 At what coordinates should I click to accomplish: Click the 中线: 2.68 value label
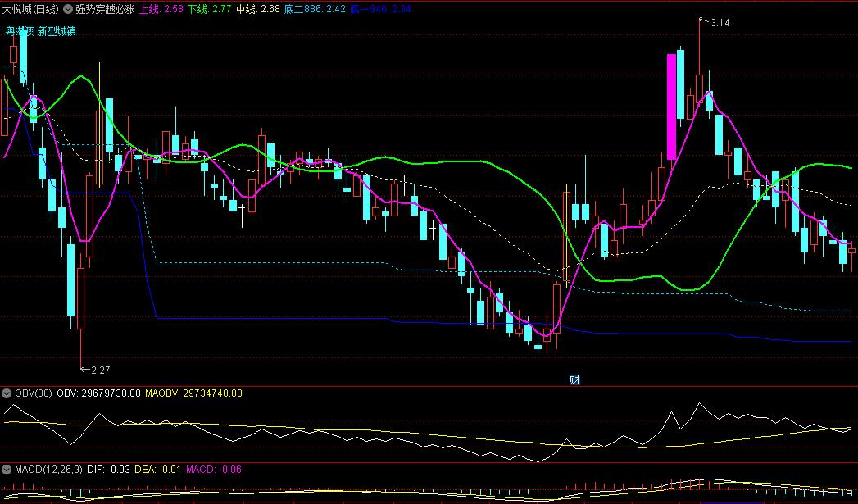point(258,9)
